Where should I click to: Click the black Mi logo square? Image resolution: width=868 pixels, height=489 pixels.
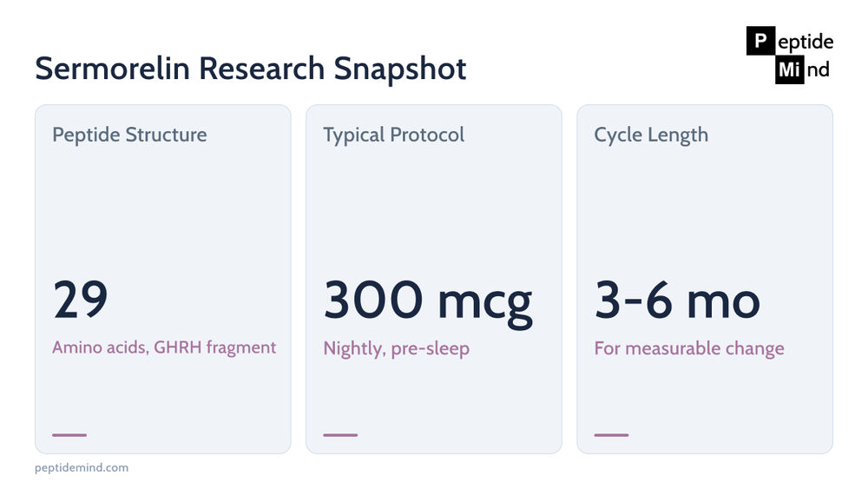pyautogui.click(x=789, y=69)
